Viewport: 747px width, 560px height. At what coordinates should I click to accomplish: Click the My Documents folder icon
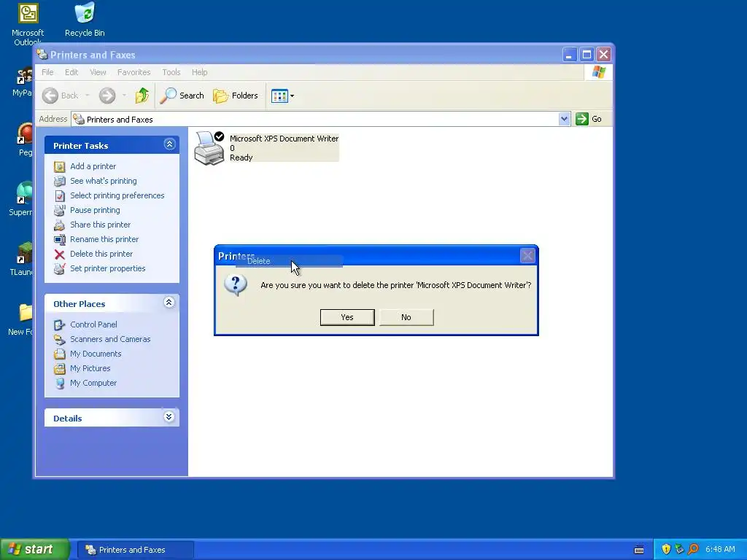click(60, 354)
